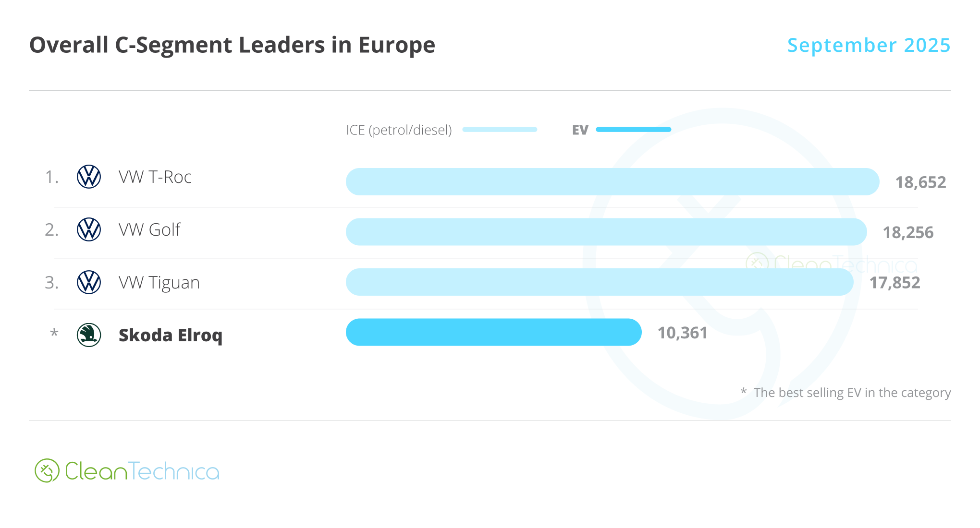Image resolution: width=980 pixels, height=528 pixels.
Task: Click the Skoda Elroq EV bar
Action: tap(493, 332)
